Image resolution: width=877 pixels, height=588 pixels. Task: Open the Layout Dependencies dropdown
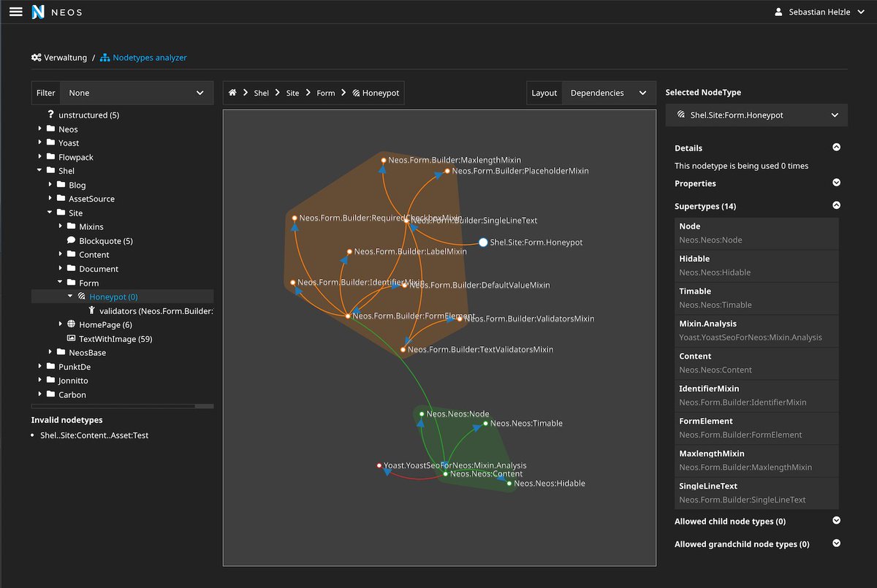click(608, 93)
